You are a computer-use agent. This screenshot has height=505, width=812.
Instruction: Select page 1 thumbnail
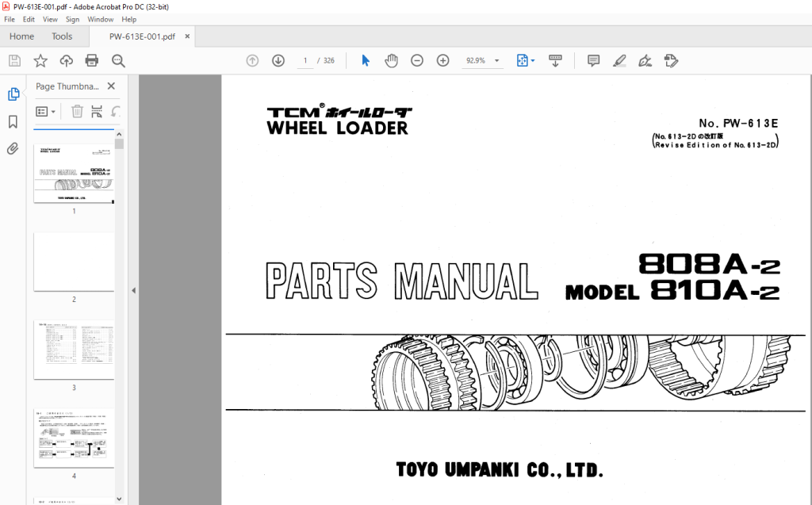coord(74,174)
